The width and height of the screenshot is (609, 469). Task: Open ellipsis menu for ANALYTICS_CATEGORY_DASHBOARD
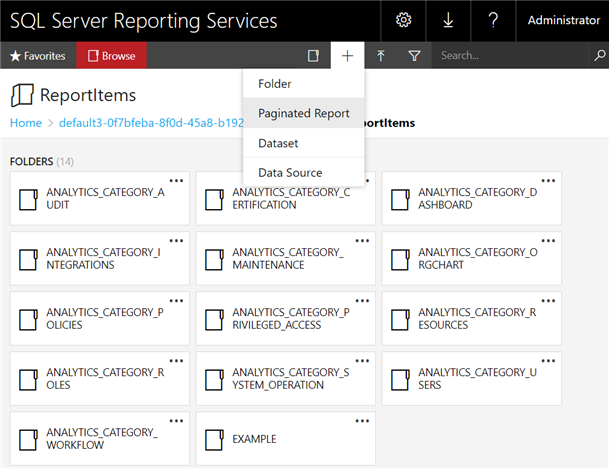(548, 181)
